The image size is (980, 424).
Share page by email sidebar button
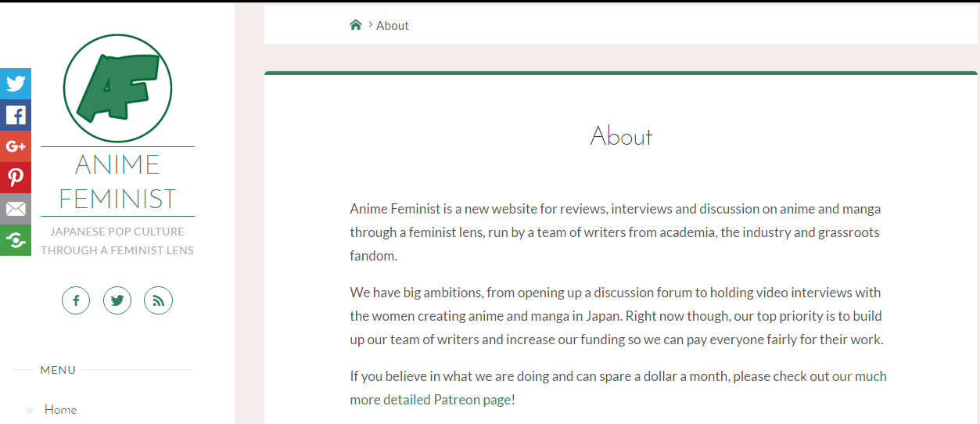pos(16,209)
